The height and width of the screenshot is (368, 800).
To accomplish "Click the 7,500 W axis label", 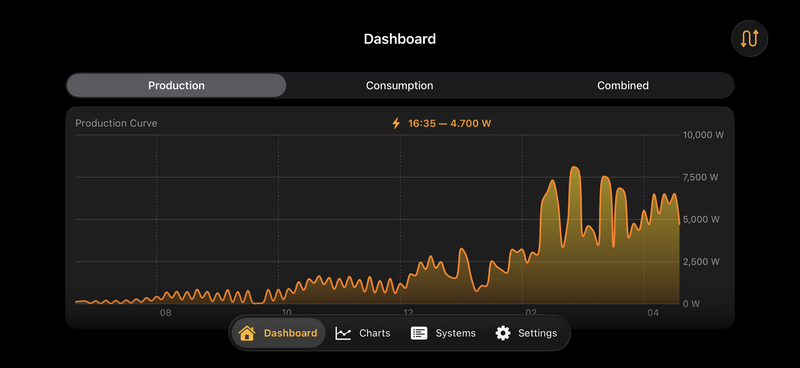I will click(x=701, y=178).
